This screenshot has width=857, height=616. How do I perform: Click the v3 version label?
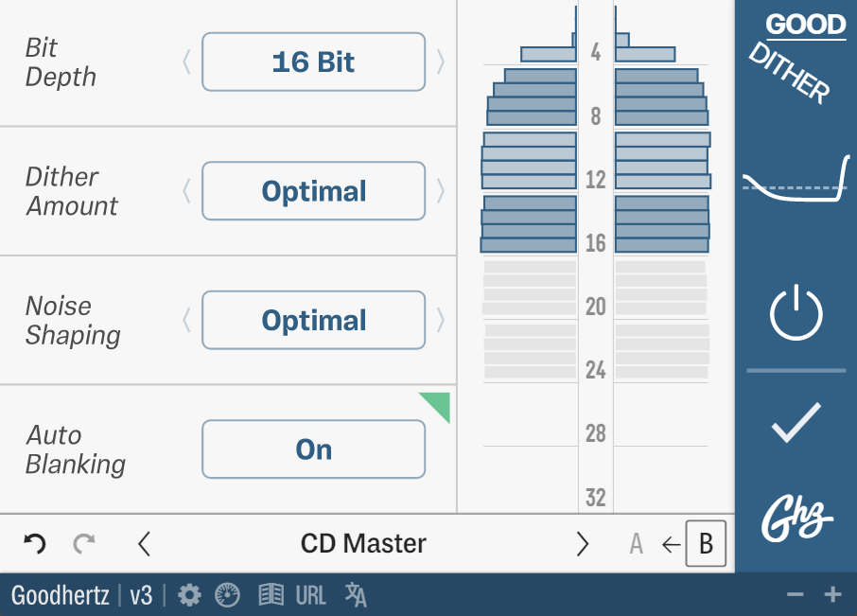(x=141, y=596)
